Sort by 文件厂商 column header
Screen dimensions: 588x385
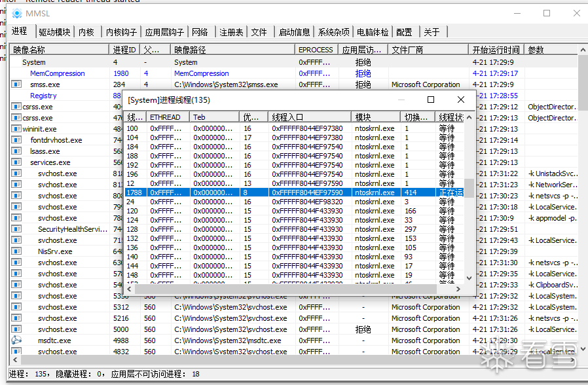tap(428, 50)
